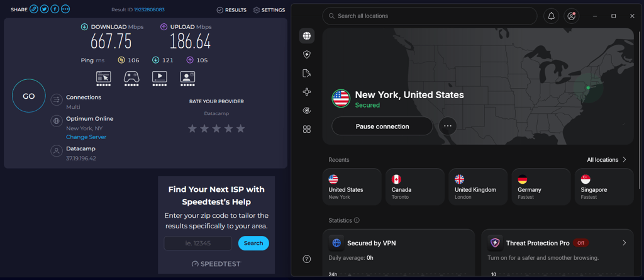Open connection options three-dot button
Viewport: 644px width, 280px height.
[448, 126]
